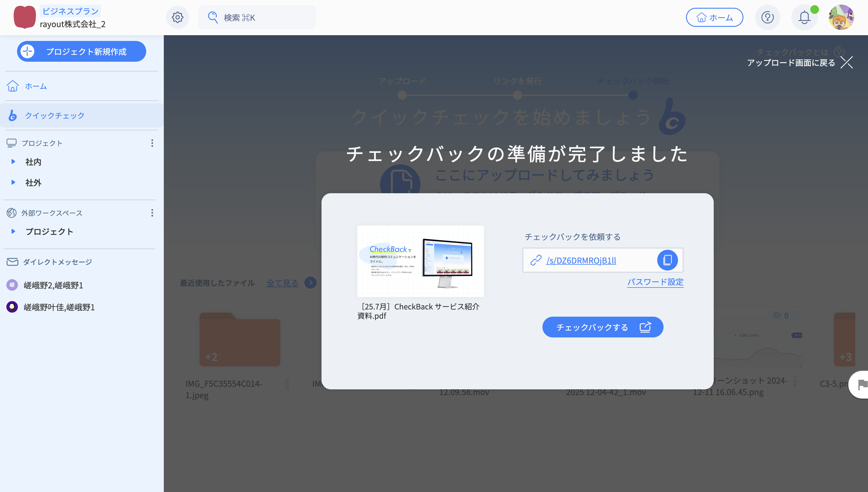Open the help question mark icon
The image size is (868, 492).
(x=767, y=17)
